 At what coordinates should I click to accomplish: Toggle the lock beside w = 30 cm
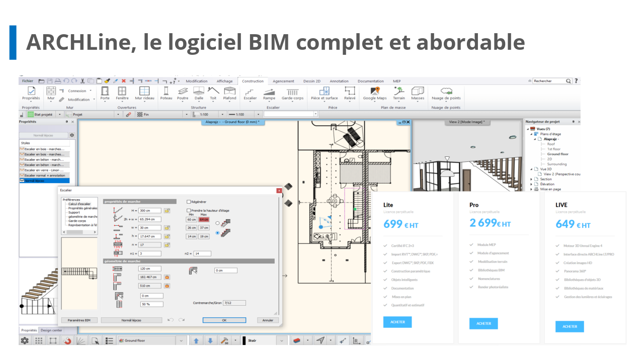tap(167, 228)
